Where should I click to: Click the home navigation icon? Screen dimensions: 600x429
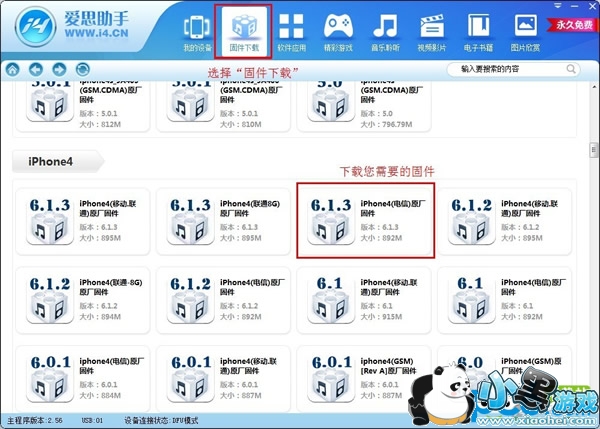(x=13, y=70)
